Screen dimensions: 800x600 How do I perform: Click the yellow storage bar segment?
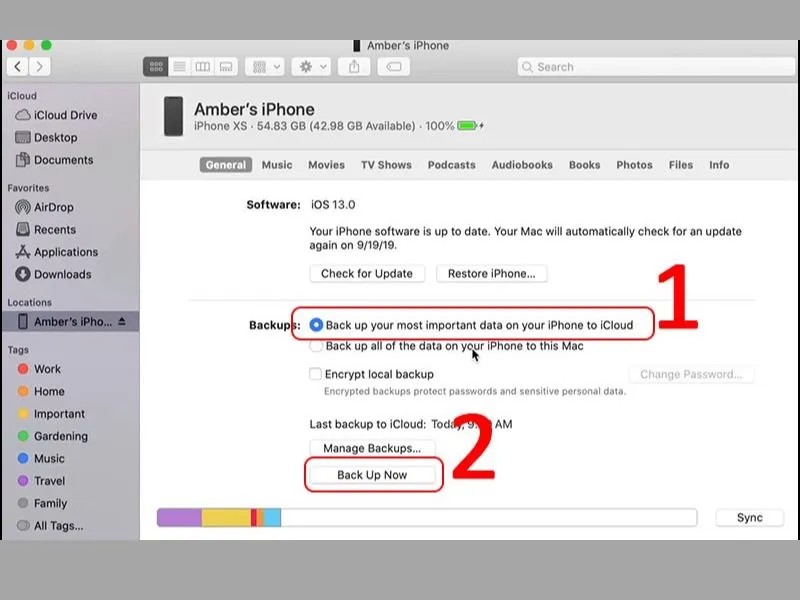tap(226, 517)
